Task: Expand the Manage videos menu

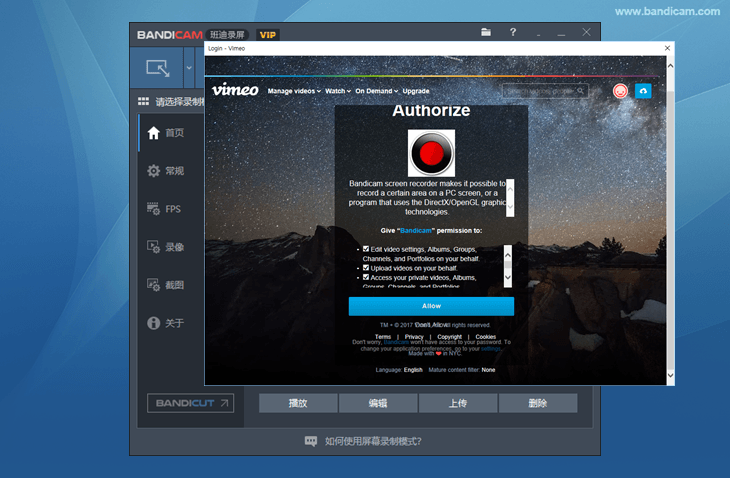Action: pos(294,91)
